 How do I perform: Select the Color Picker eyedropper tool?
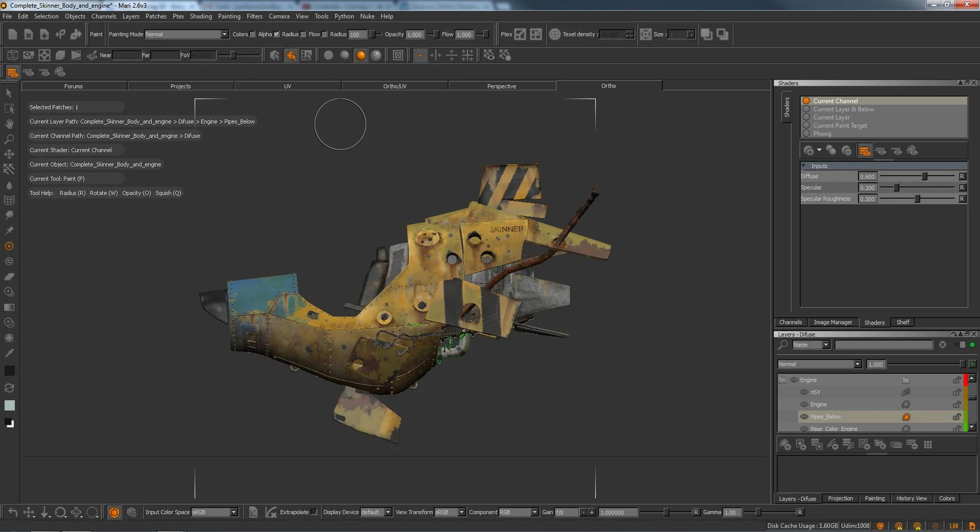[9, 353]
